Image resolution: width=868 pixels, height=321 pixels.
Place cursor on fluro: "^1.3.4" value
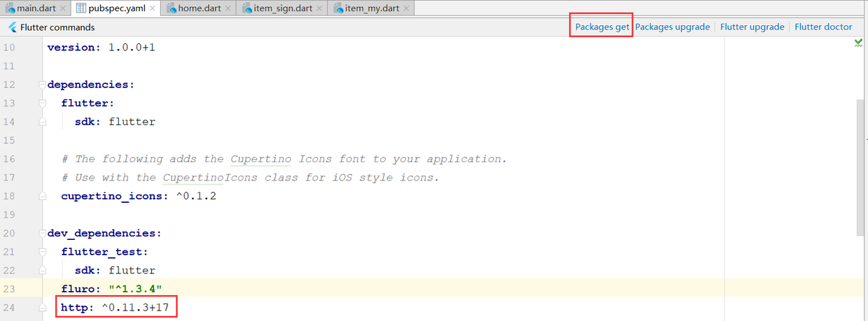click(135, 289)
